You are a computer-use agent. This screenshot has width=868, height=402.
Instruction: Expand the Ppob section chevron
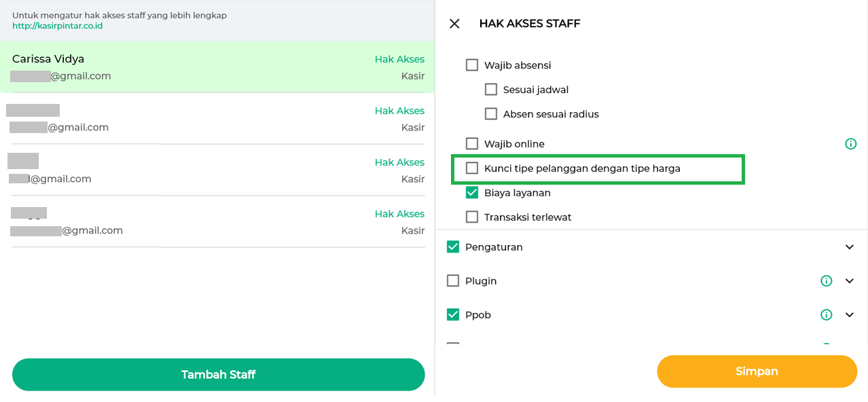(849, 315)
